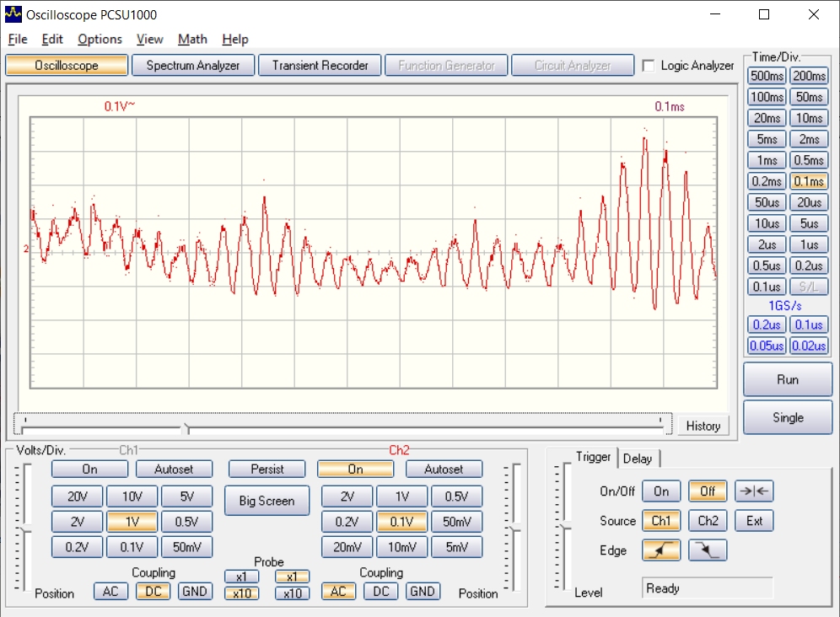Set time base to 50us
The width and height of the screenshot is (840, 617).
tap(767, 202)
